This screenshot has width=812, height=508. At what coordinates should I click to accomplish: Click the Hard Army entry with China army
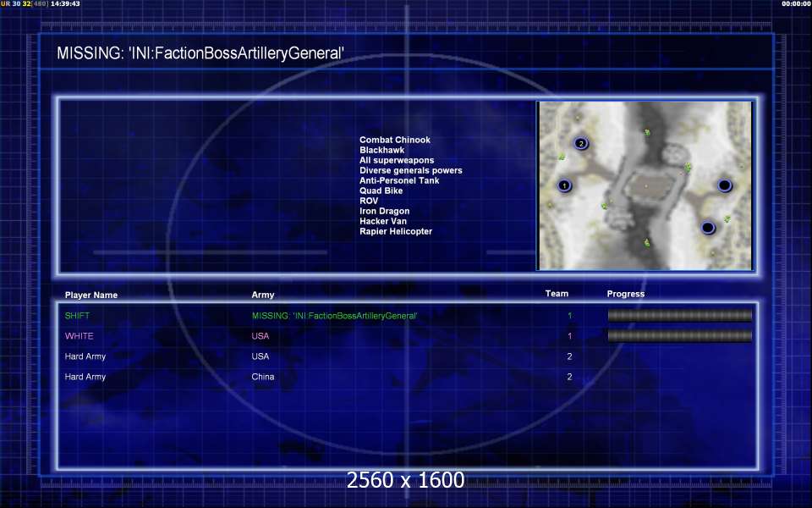(85, 377)
